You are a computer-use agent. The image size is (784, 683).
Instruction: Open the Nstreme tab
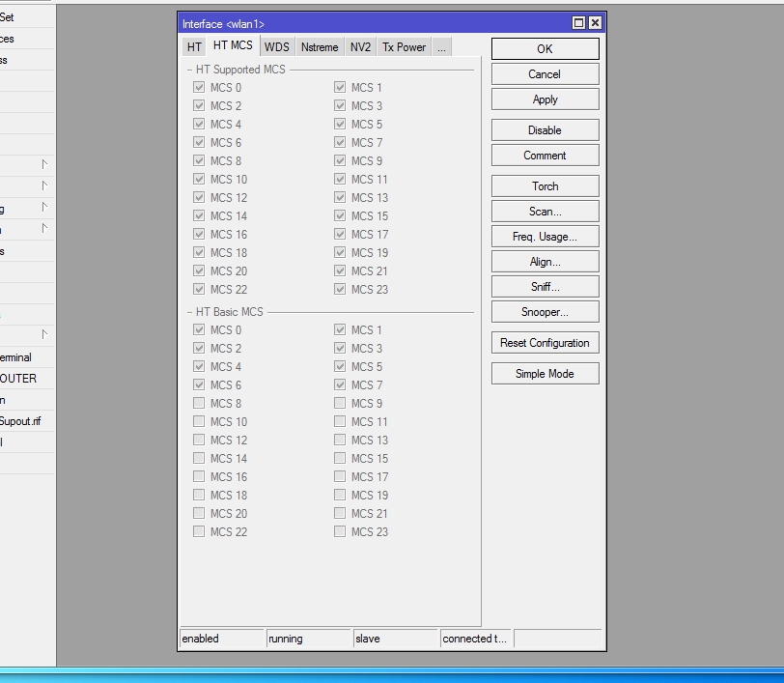(x=320, y=47)
